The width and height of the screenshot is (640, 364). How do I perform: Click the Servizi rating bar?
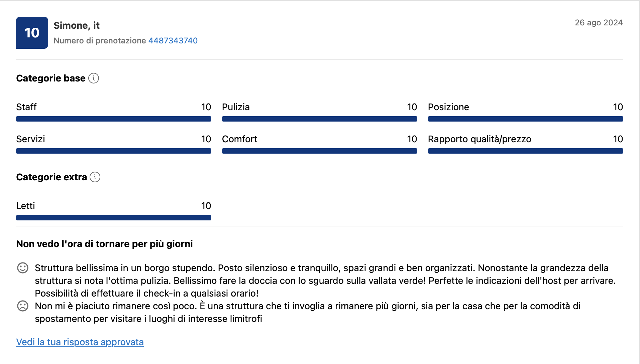pos(113,151)
